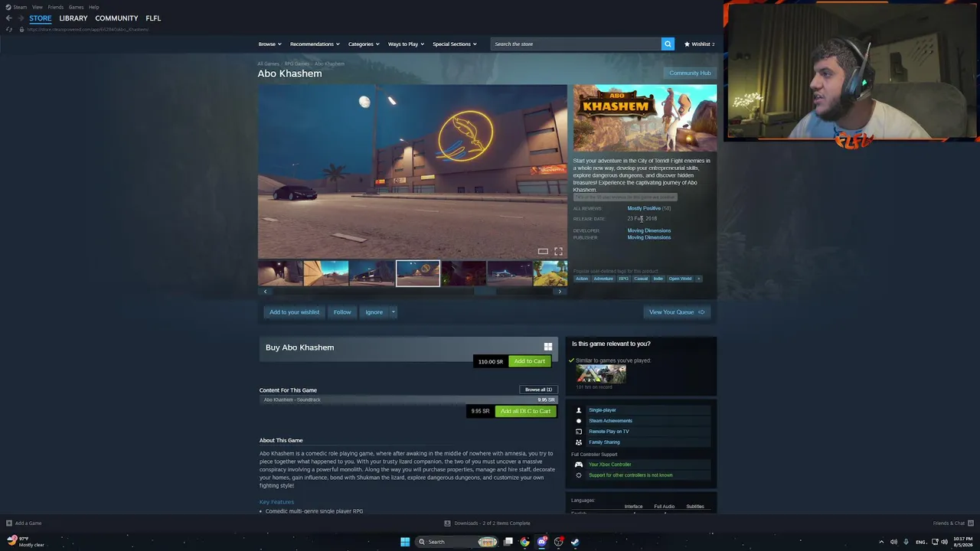Select the Adventure tag

[x=603, y=279]
